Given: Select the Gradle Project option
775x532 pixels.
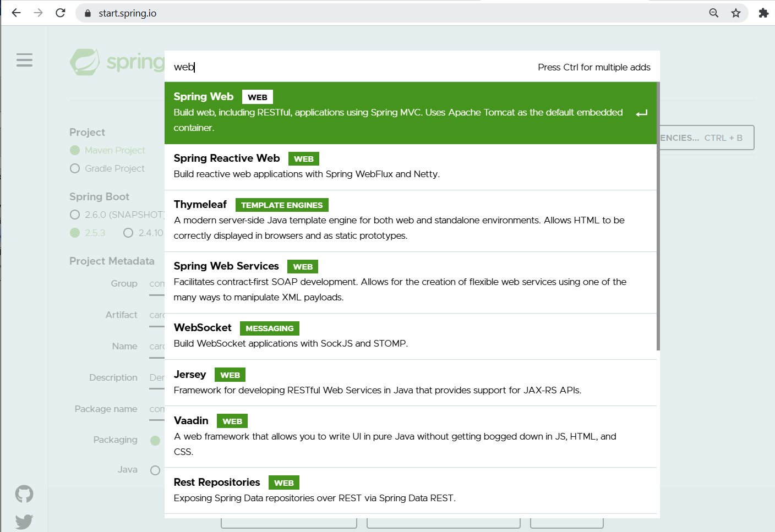Looking at the screenshot, I should click(x=107, y=168).
